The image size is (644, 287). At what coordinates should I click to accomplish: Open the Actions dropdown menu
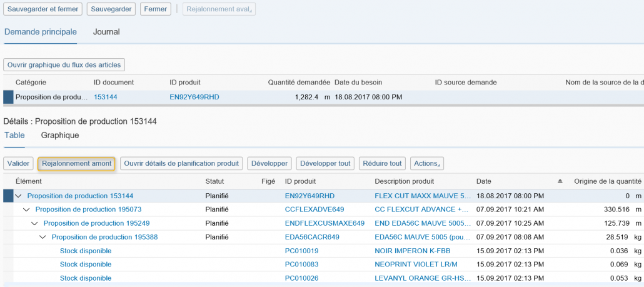click(427, 163)
